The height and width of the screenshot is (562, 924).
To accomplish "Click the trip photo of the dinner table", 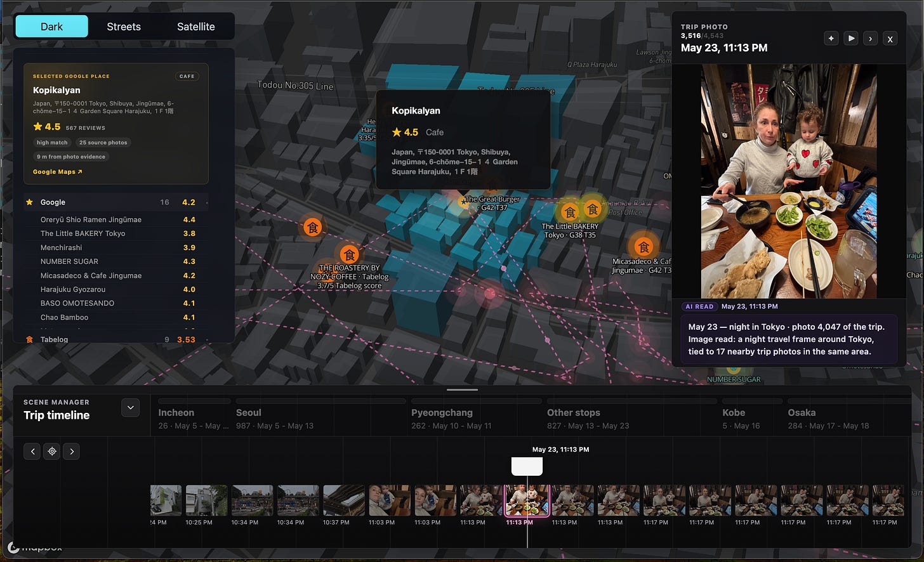I will click(789, 181).
